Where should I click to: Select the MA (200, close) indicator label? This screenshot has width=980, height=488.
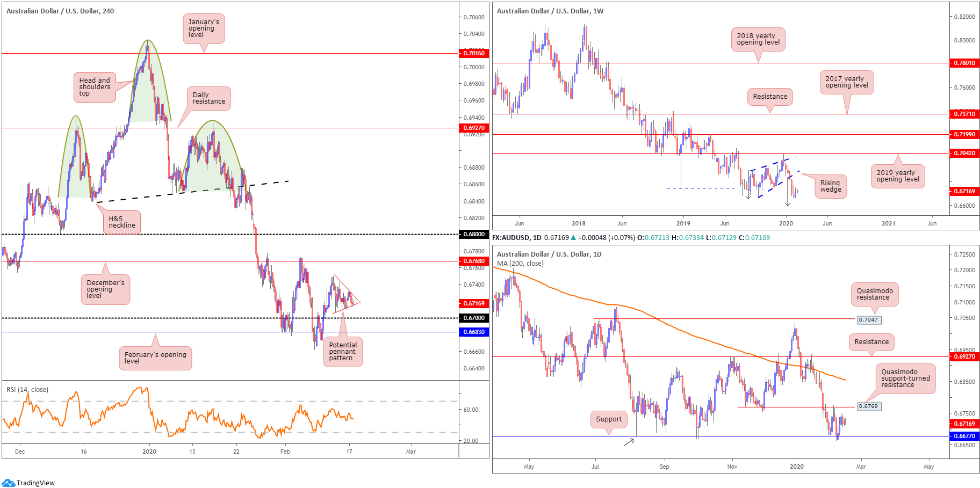click(x=520, y=264)
